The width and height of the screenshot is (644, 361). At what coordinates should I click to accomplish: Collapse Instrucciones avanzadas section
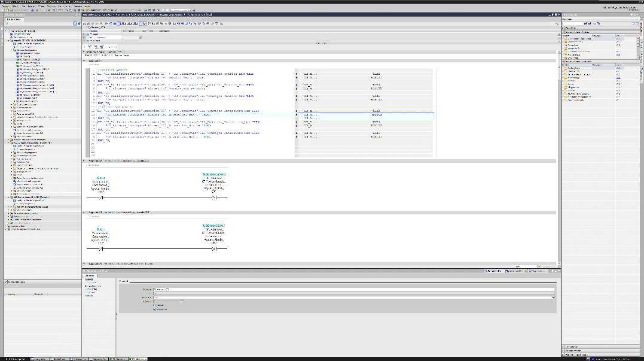(x=563, y=62)
